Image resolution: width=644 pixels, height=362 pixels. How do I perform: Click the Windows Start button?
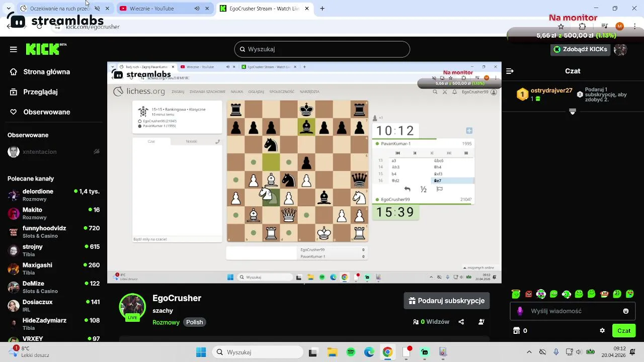tap(201, 352)
